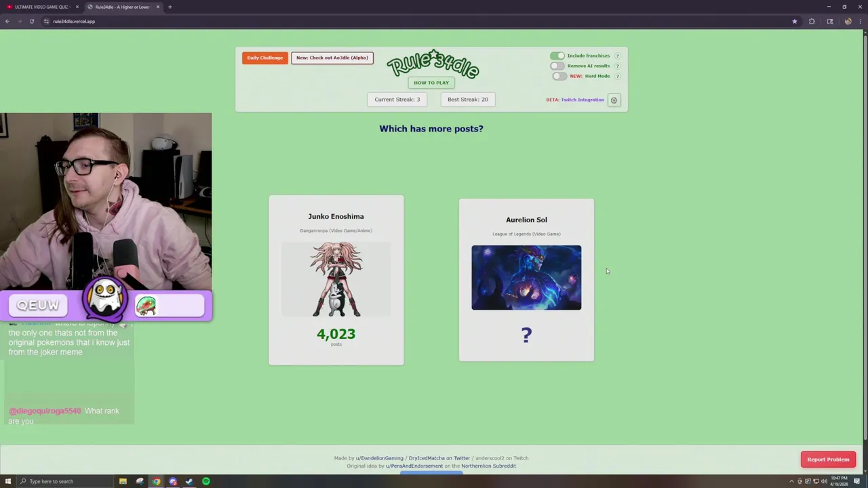Viewport: 868px width, 488px height.
Task: Go forward in browser history
Action: (x=20, y=21)
